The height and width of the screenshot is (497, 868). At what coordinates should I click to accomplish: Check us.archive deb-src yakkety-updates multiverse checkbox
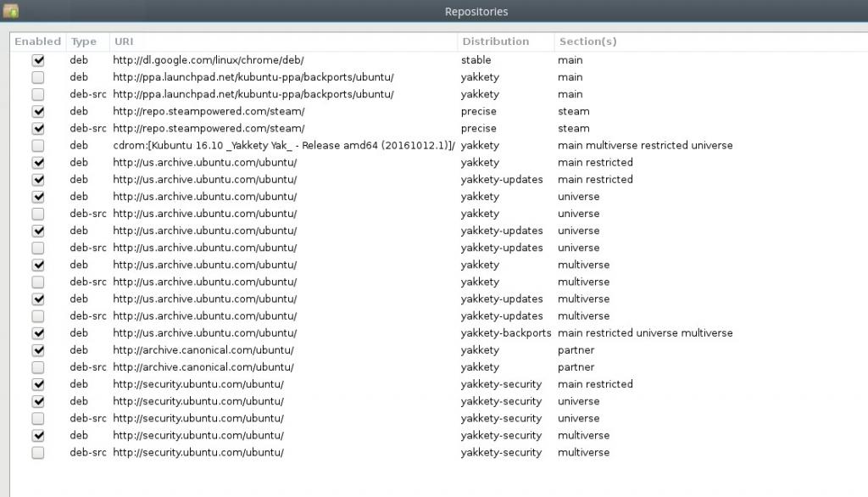click(x=37, y=316)
